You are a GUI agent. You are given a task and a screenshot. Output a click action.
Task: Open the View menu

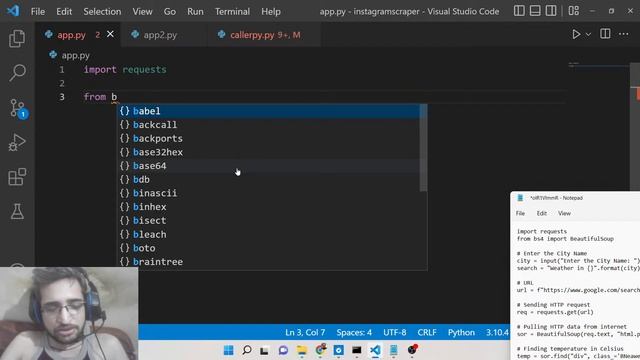(142, 11)
